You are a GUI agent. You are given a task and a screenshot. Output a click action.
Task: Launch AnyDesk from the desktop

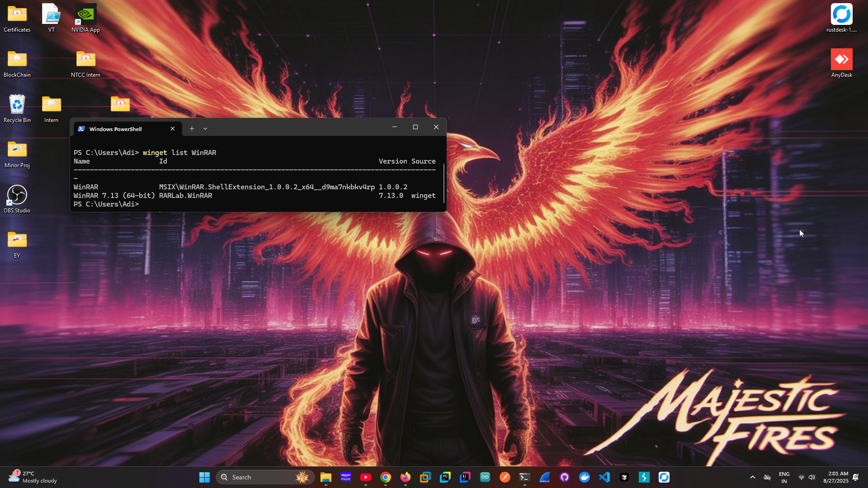point(841,64)
